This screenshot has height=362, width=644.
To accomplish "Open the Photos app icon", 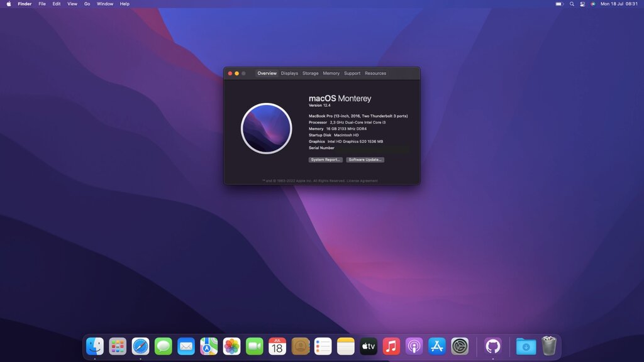I will (232, 346).
